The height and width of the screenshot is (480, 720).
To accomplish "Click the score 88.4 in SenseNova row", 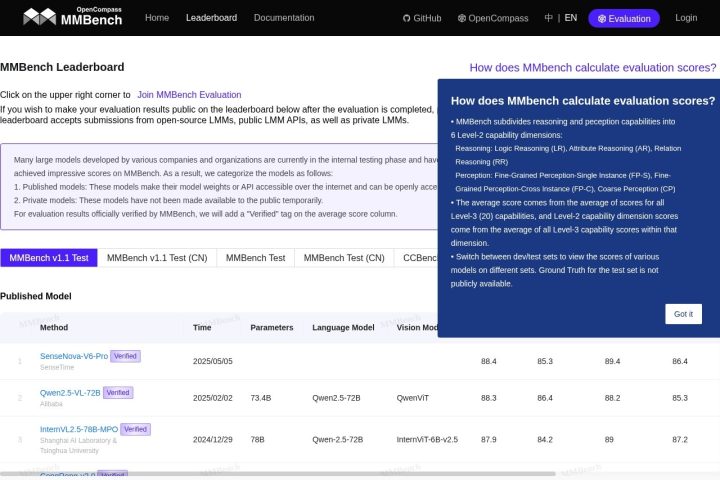I will pyautogui.click(x=489, y=361).
